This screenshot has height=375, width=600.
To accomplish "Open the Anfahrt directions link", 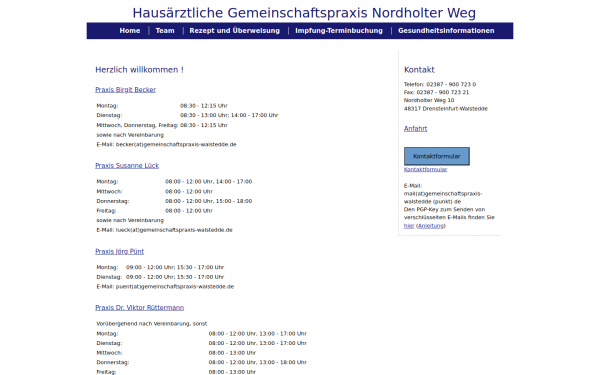I will [415, 129].
